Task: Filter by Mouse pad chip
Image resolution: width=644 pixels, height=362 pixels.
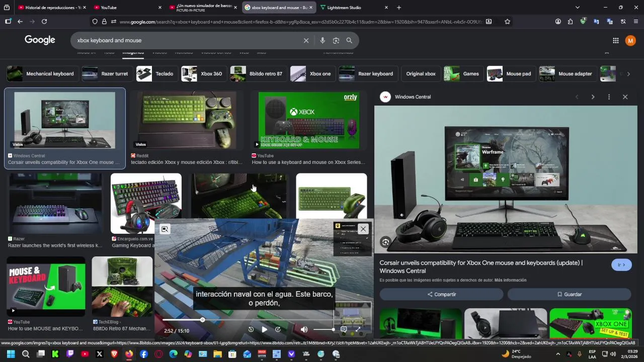Action: 511,74
